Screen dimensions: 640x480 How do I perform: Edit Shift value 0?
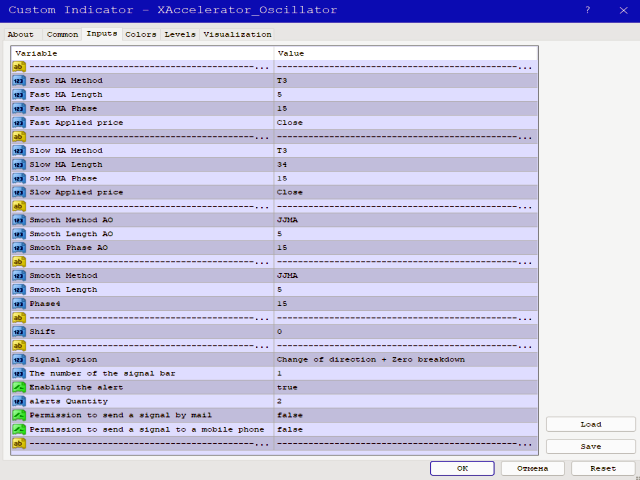(x=406, y=331)
